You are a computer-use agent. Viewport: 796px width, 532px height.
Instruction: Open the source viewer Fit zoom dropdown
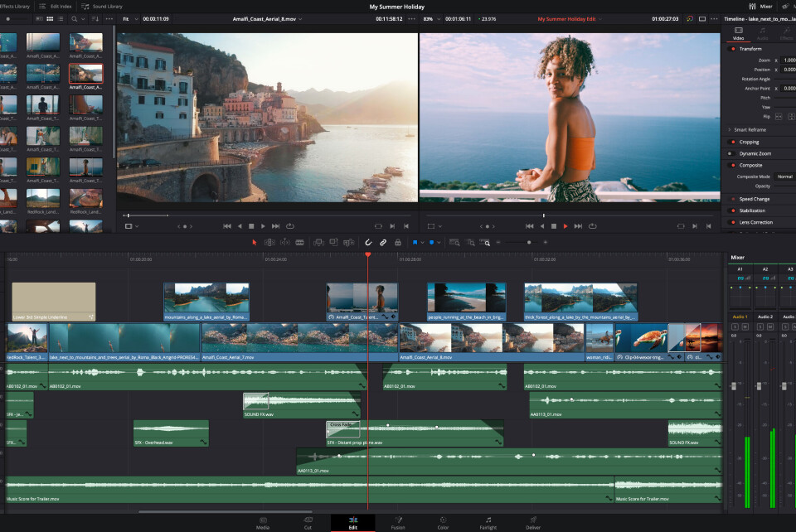click(x=126, y=17)
